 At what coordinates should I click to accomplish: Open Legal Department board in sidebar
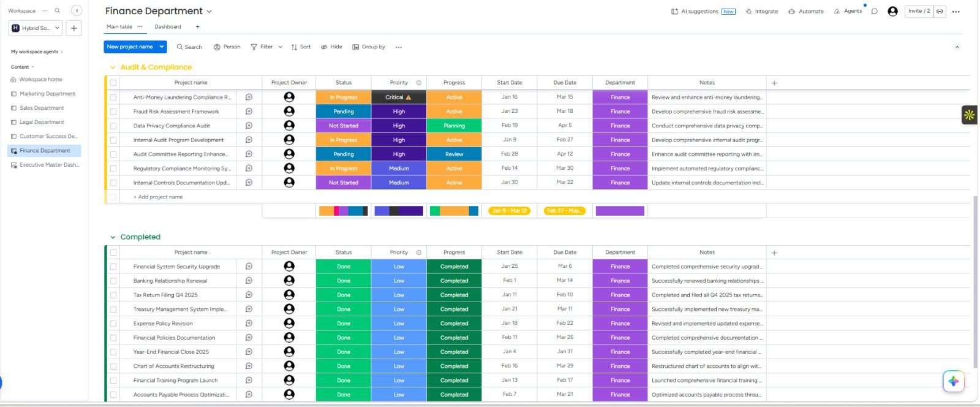click(x=42, y=122)
